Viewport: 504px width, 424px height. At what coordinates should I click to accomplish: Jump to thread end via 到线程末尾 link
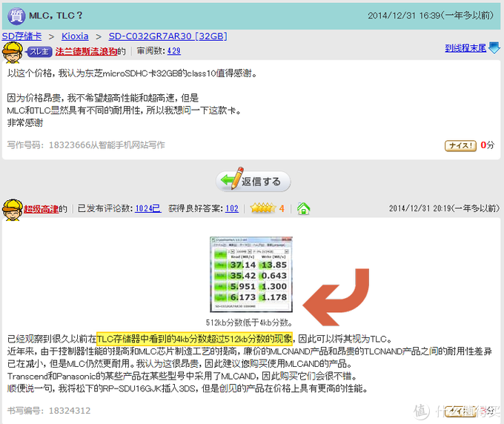pyautogui.click(x=465, y=48)
